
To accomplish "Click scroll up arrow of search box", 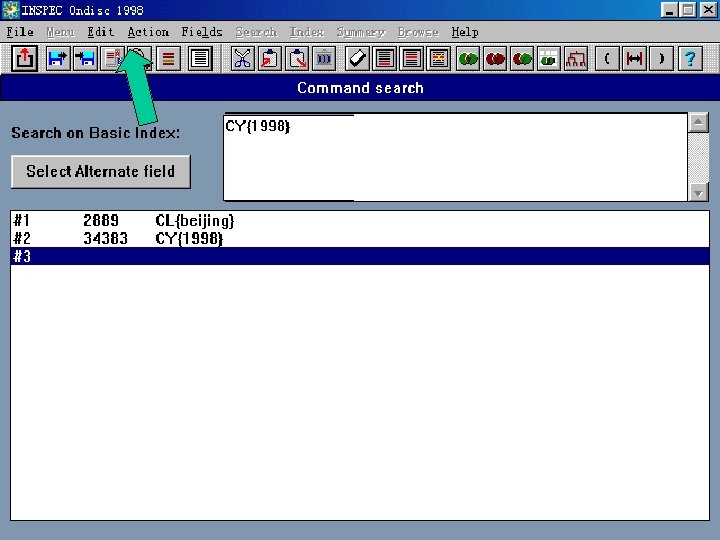I will coord(698,122).
